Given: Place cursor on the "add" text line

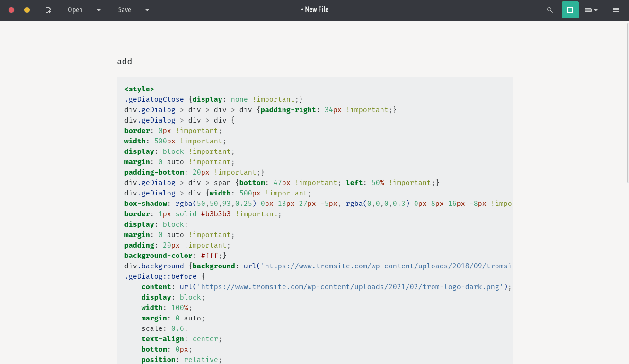Looking at the screenshot, I should point(125,62).
